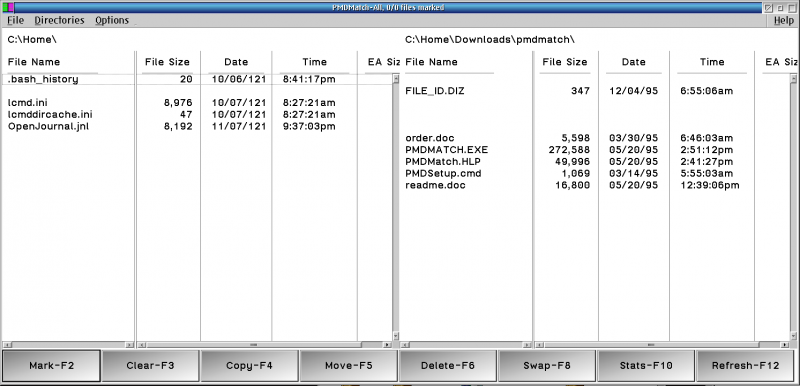Open the system menu icon in title bar
The width and height of the screenshot is (800, 386).
[x=8, y=7]
